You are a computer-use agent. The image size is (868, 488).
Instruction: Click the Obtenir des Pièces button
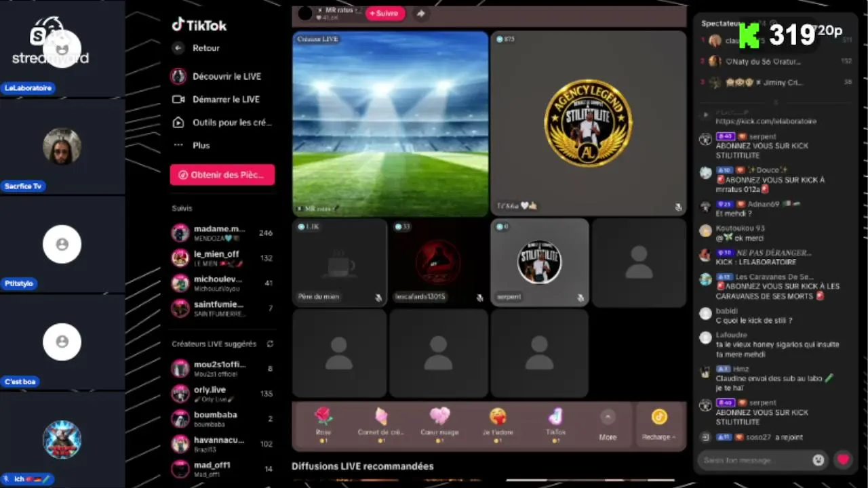click(x=222, y=175)
